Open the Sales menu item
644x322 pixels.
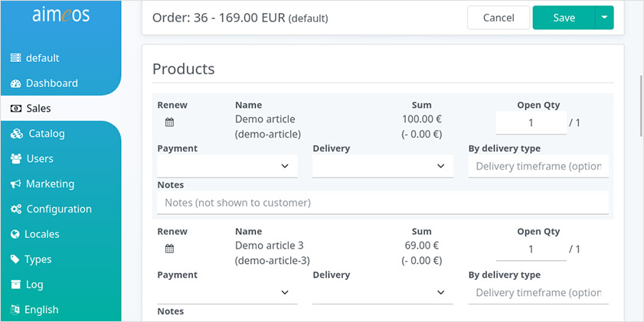[x=60, y=109]
